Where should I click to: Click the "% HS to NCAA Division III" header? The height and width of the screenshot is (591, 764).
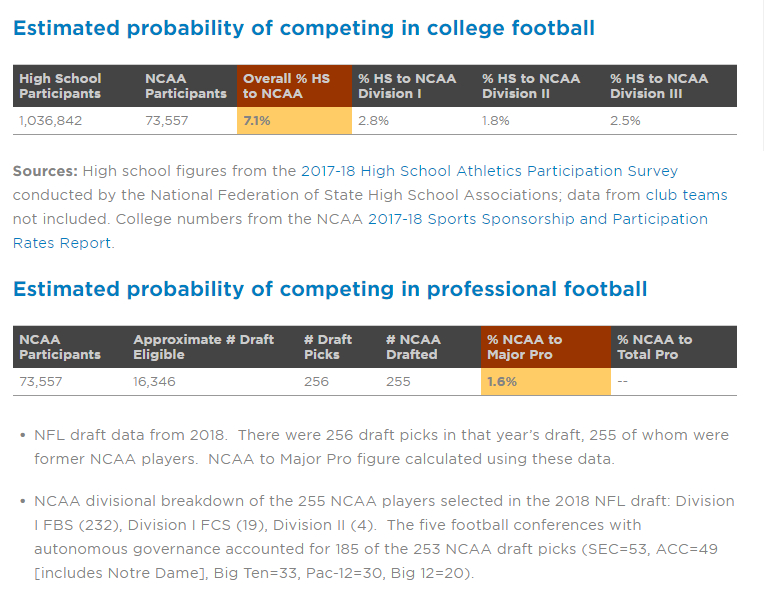pyautogui.click(x=660, y=86)
